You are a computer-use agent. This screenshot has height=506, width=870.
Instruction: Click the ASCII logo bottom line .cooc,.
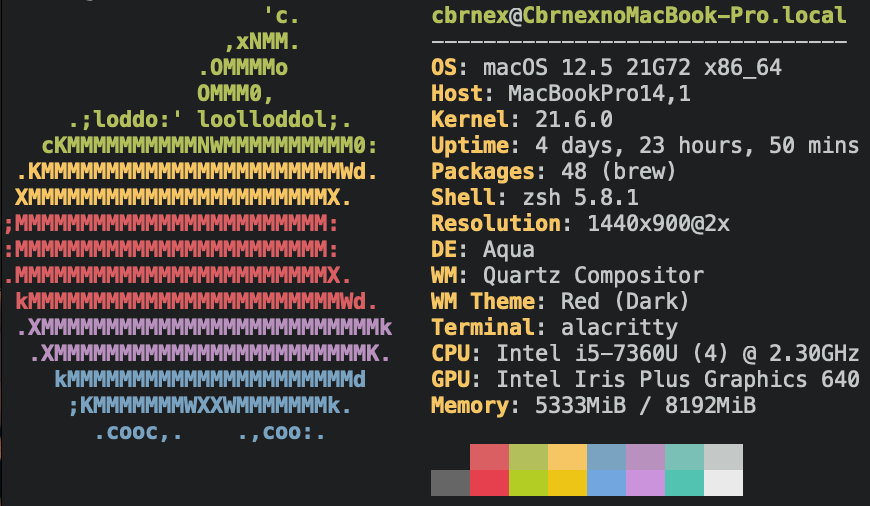[x=210, y=432]
